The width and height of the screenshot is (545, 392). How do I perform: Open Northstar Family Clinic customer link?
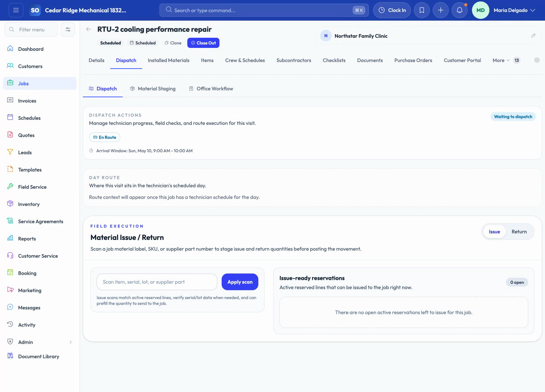tap(361, 36)
